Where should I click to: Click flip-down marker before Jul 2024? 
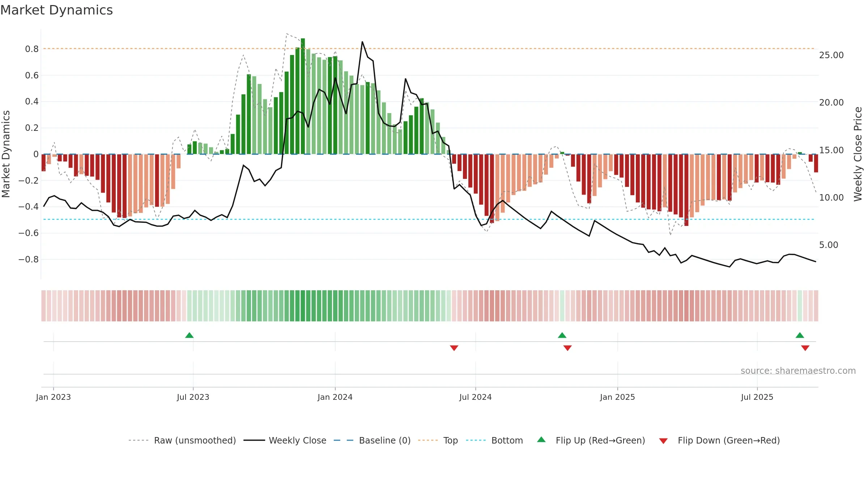point(454,348)
